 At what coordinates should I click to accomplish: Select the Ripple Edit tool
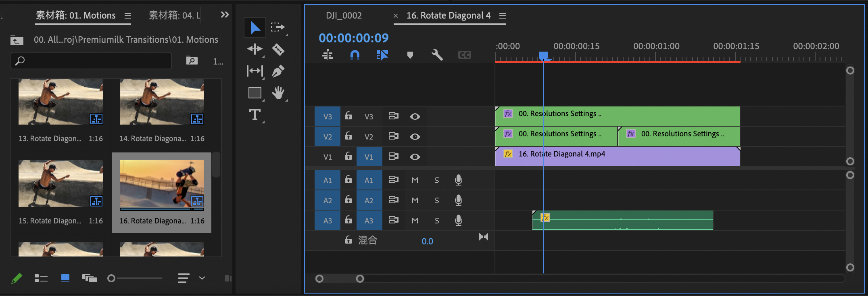[x=255, y=50]
